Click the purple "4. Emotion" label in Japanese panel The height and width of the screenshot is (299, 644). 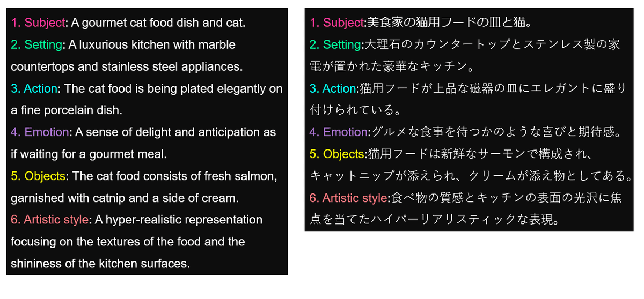339,132
